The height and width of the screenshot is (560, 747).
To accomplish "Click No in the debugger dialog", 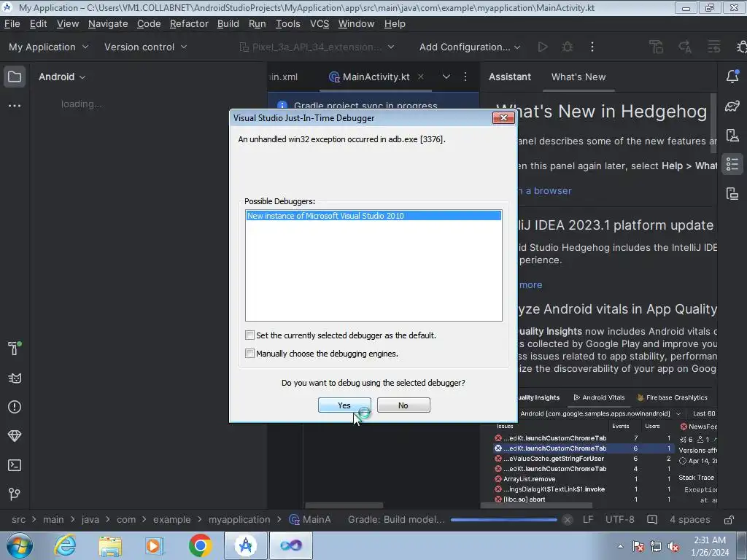I will [x=403, y=405].
